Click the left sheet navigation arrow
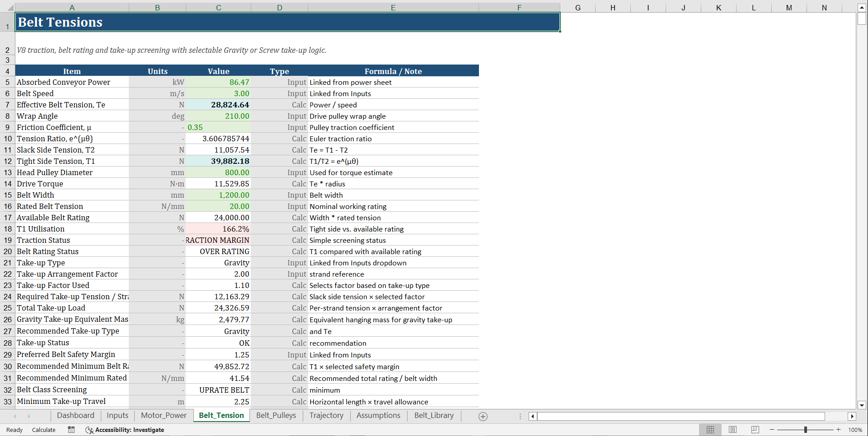 15,416
